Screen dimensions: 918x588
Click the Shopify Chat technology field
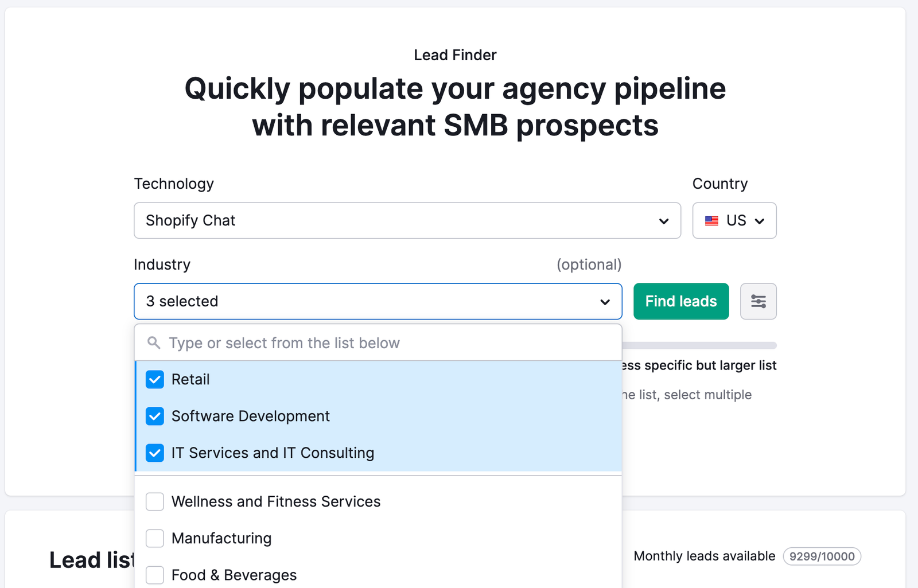(x=396, y=221)
